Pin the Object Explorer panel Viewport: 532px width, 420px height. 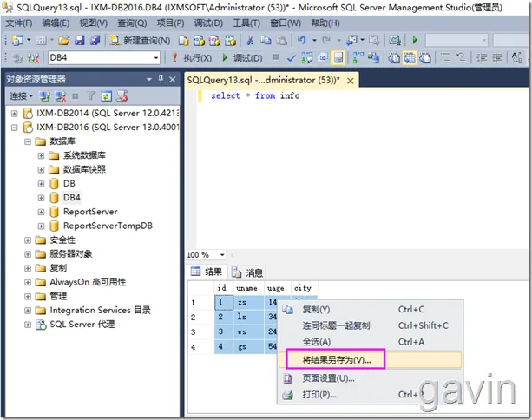click(x=161, y=79)
